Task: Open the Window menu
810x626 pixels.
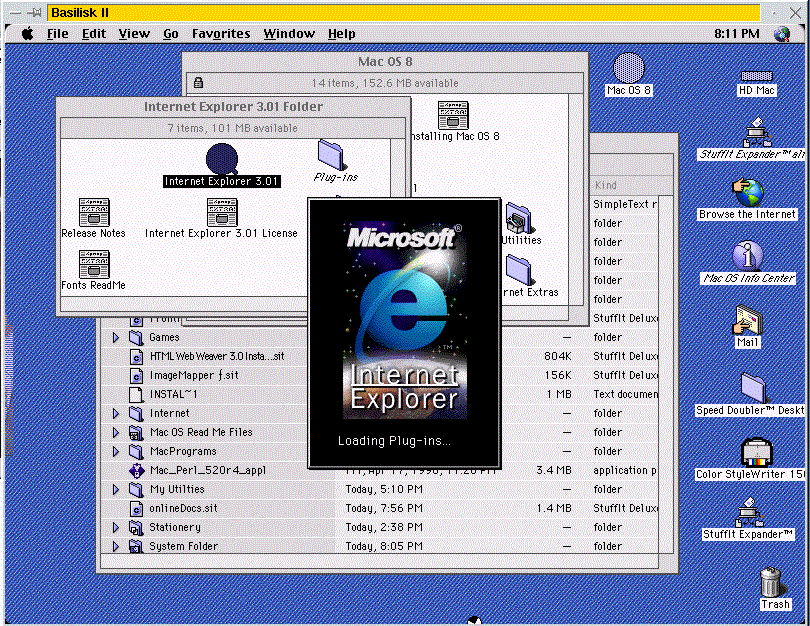Action: (289, 34)
